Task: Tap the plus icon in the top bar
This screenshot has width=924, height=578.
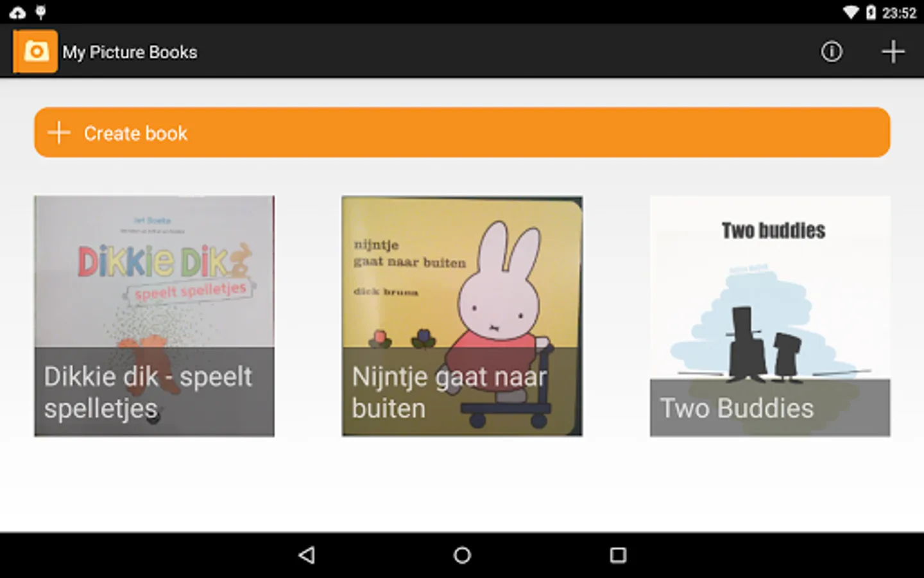Action: [x=893, y=51]
